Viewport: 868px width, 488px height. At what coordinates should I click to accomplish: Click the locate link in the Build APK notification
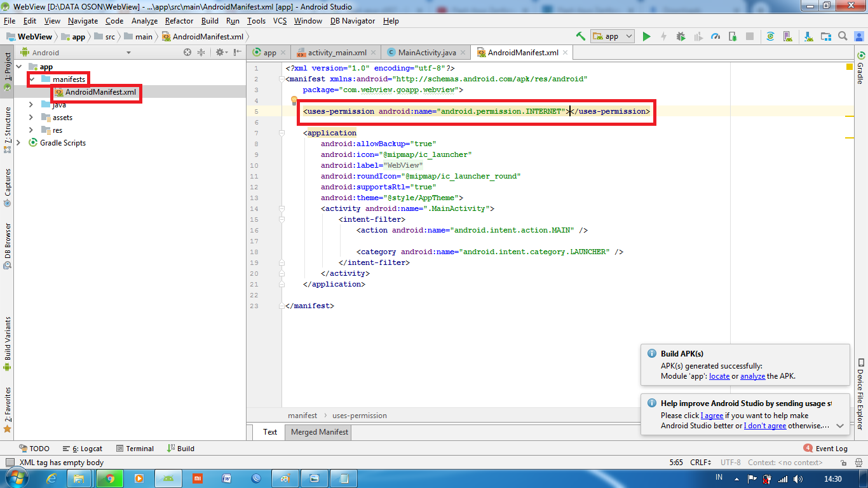point(719,376)
